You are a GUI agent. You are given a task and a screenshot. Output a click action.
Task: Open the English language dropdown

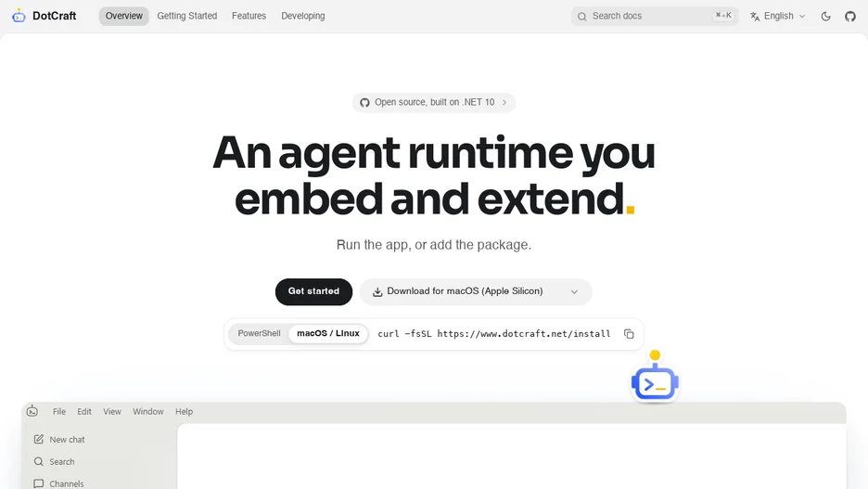pos(778,16)
